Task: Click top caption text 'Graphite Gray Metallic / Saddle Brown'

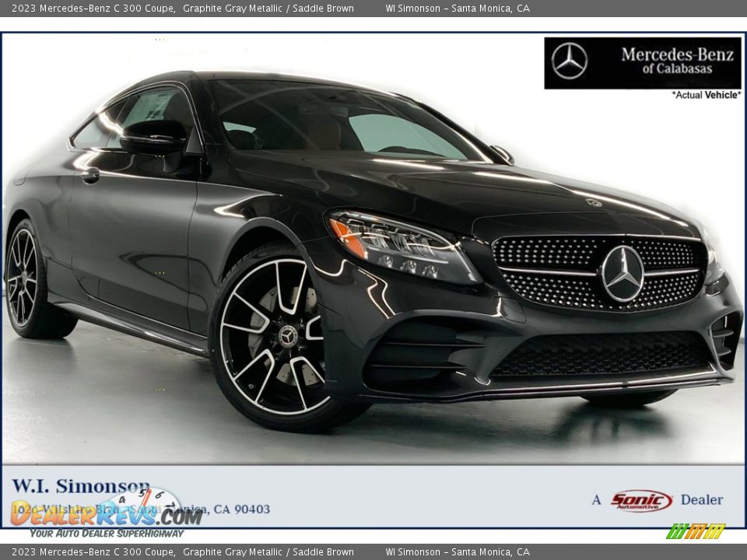Action: tap(268, 8)
